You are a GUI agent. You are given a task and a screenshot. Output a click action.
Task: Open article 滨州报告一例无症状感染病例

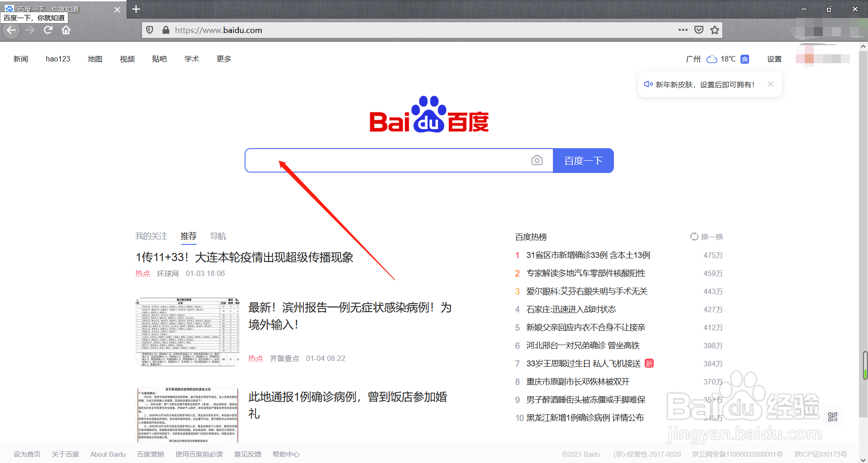coord(350,316)
